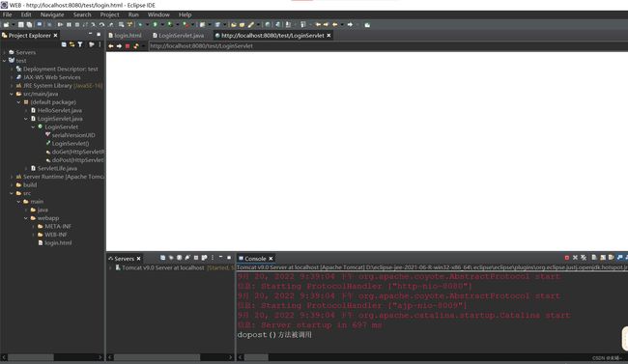628x364 pixels.
Task: Click the red Terminate icon in Console
Action: pyautogui.click(x=567, y=258)
